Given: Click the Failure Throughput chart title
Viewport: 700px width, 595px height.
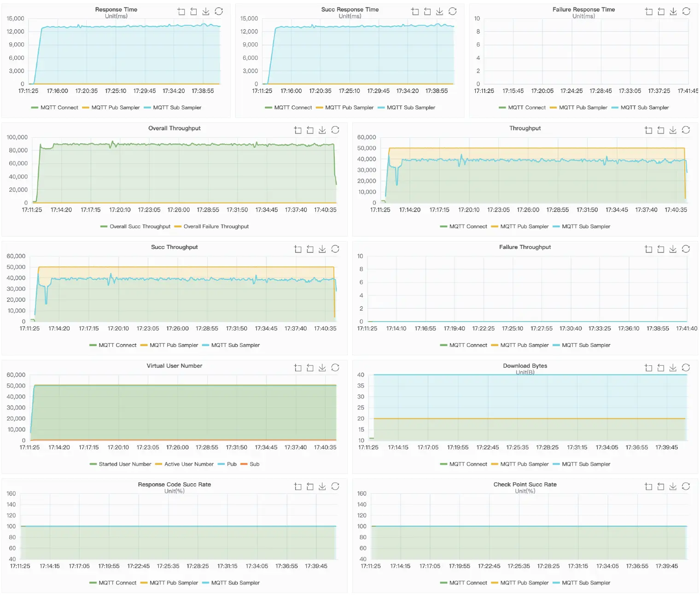Looking at the screenshot, I should coord(525,247).
